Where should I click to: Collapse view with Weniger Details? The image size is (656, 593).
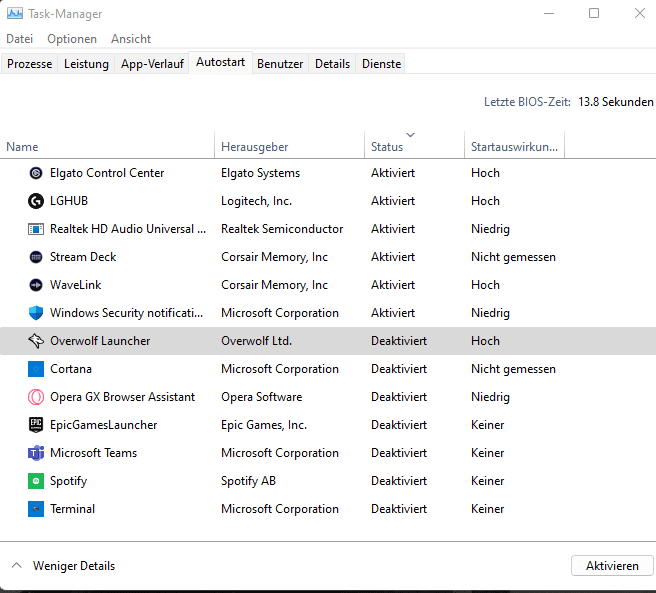[x=64, y=566]
